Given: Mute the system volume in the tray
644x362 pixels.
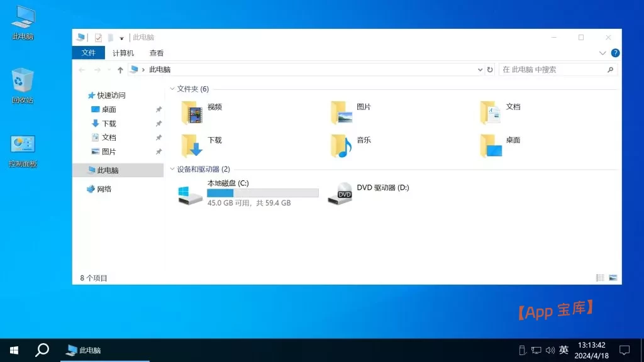Looking at the screenshot, I should pyautogui.click(x=550, y=349).
